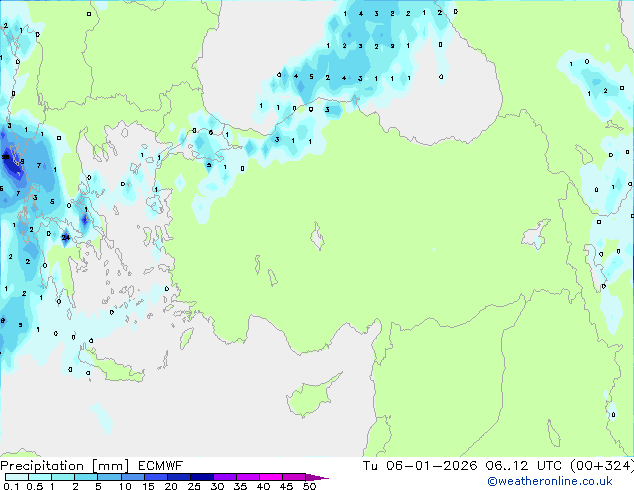Click the '40' legend scale label
Viewport: 634px width, 490px height.
pyautogui.click(x=263, y=486)
